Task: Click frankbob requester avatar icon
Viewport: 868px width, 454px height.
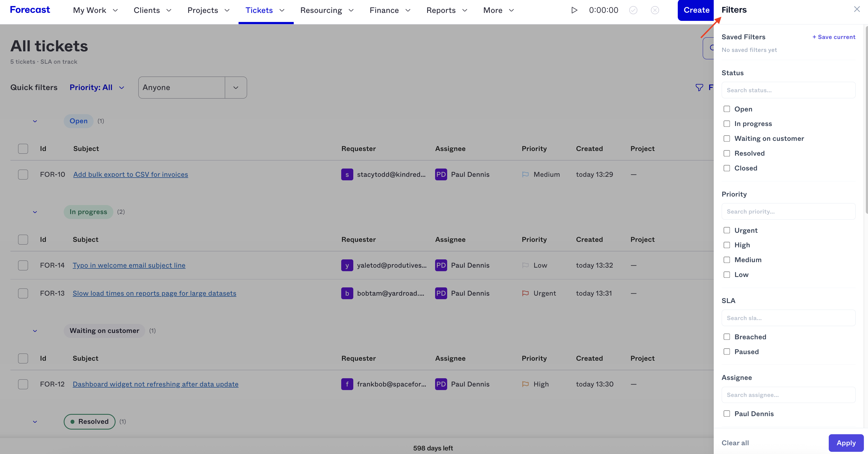Action: coord(347,384)
